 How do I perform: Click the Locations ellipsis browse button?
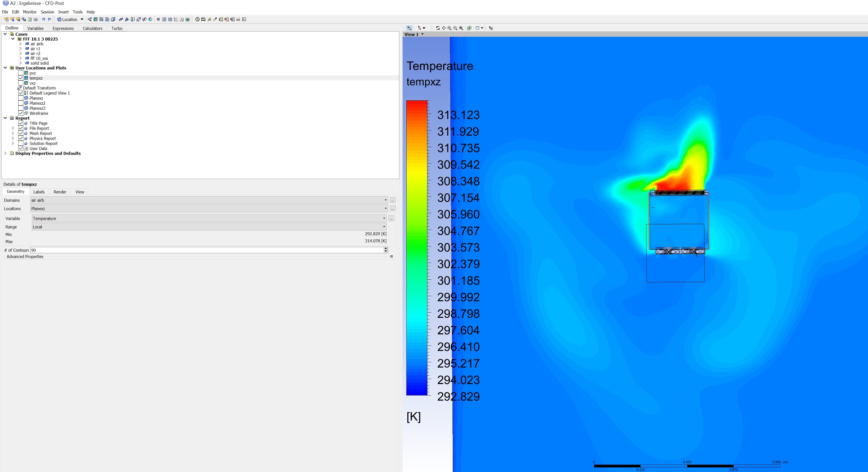pos(393,209)
